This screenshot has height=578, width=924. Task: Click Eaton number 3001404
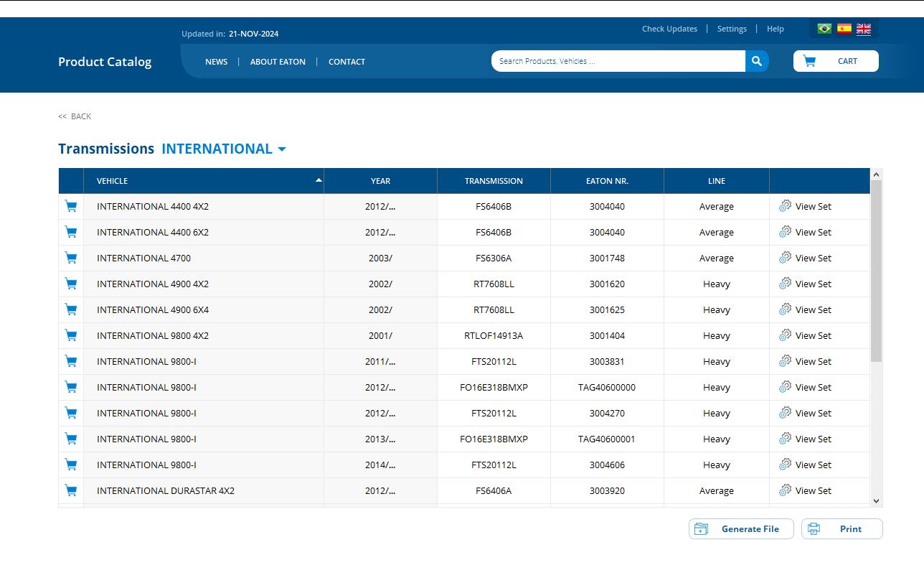pos(607,335)
